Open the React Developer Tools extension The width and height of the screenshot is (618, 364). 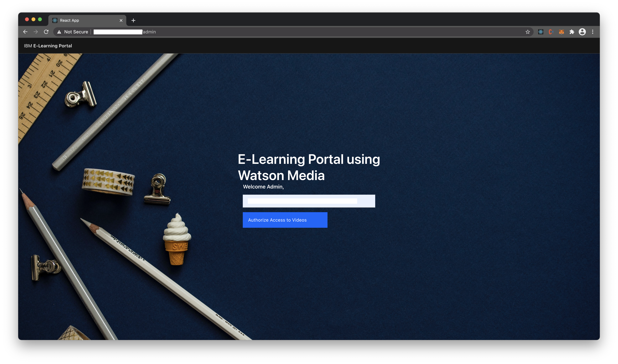(541, 32)
